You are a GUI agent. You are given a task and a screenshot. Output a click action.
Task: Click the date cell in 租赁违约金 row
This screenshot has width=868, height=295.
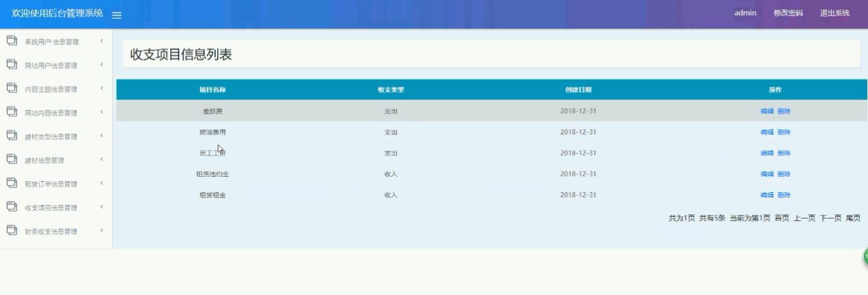[x=578, y=174]
